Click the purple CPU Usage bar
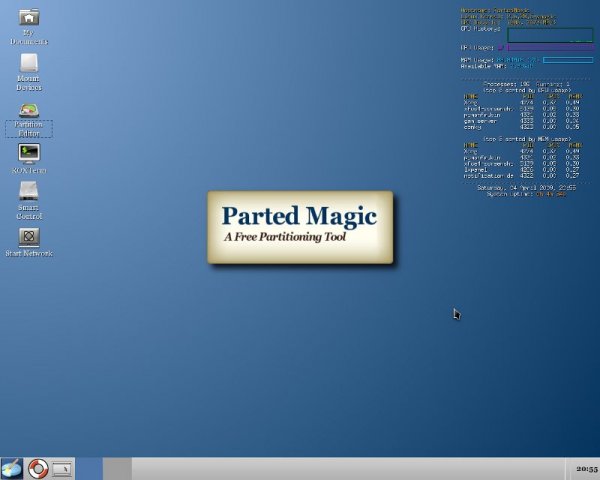Screen dimensions: 600x480 click(551, 47)
